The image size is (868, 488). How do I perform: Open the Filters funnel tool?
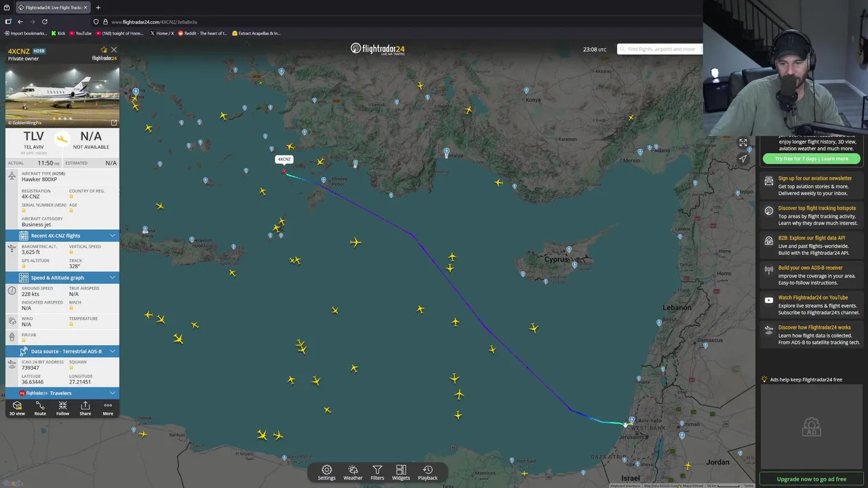(377, 472)
